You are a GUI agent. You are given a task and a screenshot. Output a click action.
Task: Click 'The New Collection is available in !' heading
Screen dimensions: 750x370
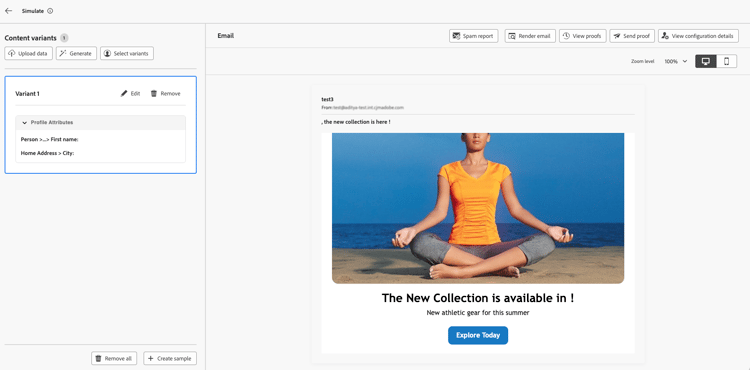478,298
